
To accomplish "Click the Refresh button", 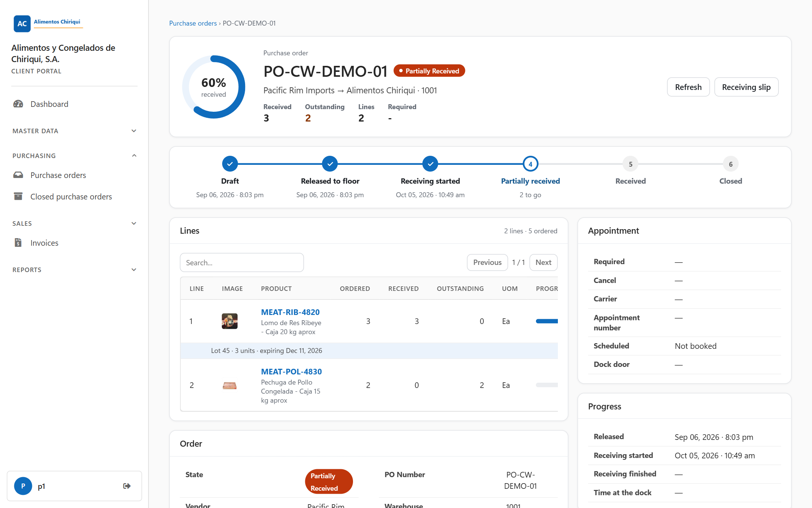I will pyautogui.click(x=688, y=87).
